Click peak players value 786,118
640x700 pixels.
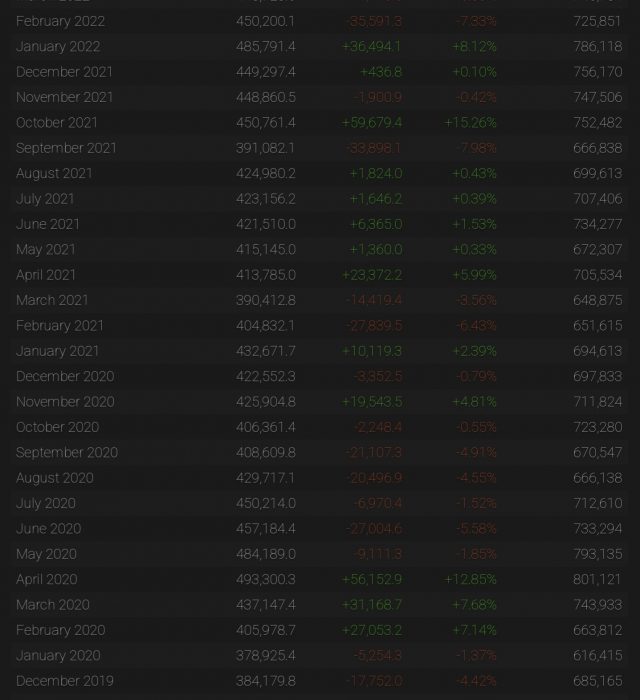(598, 47)
